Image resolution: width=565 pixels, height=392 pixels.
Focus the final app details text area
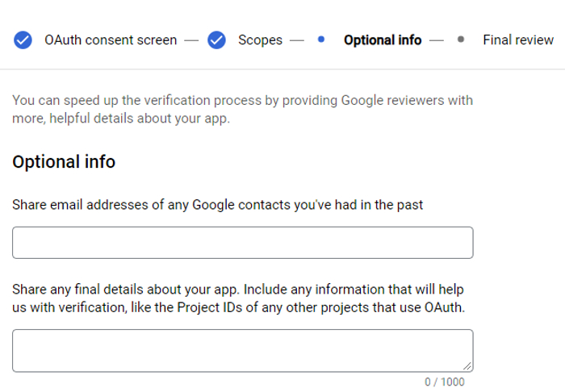243,351
